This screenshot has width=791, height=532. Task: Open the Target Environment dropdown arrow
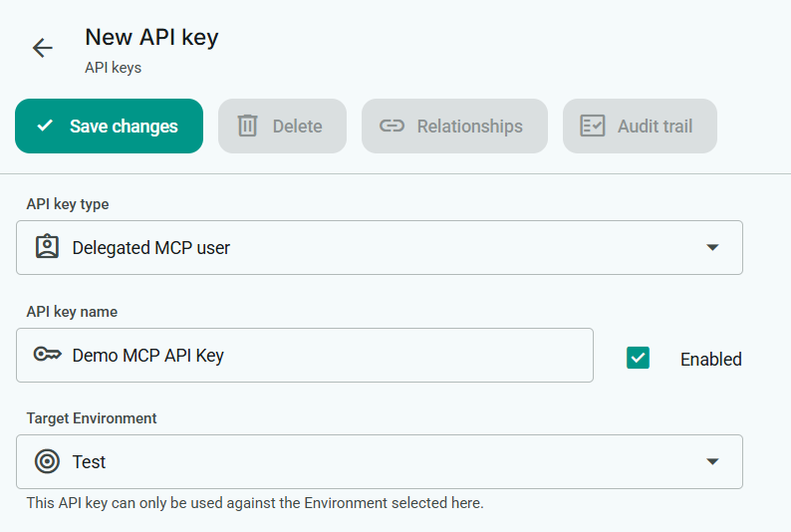point(712,461)
